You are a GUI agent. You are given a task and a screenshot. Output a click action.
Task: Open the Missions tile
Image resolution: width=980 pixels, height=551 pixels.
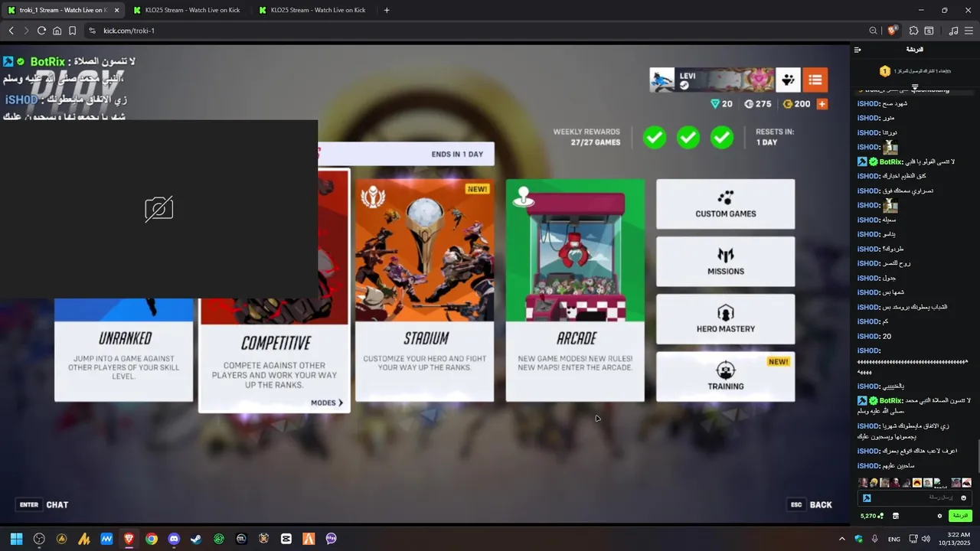click(x=725, y=262)
